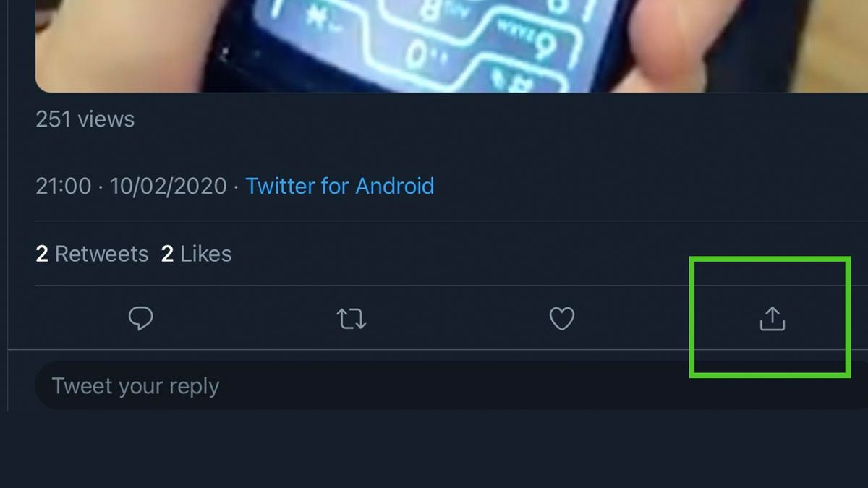Retweet this post with the retweet arrows

(x=352, y=318)
